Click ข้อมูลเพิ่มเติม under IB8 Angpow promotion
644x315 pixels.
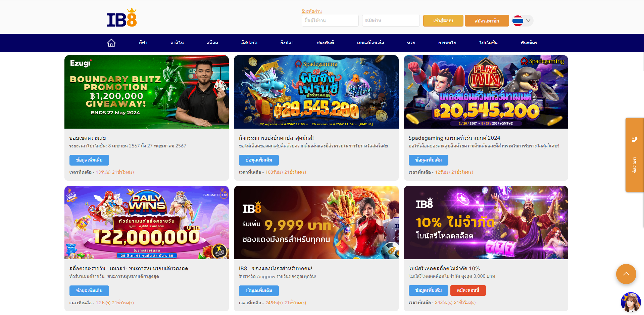pyautogui.click(x=259, y=291)
